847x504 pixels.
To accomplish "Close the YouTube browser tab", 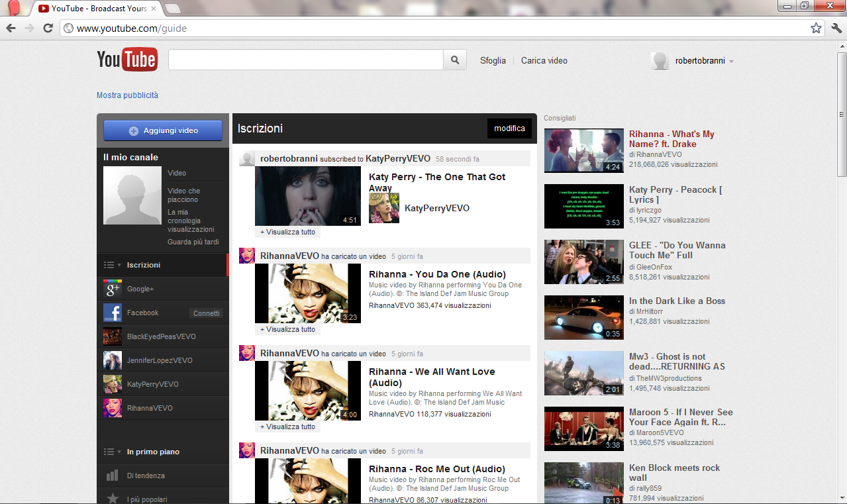I will [x=154, y=9].
